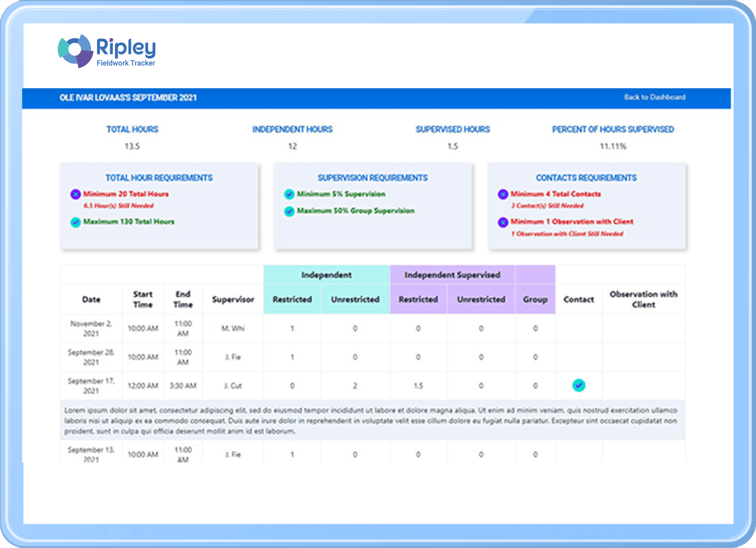Click the green check beside Maximum 130 Total Hours
The height and width of the screenshot is (548, 756).
75,222
